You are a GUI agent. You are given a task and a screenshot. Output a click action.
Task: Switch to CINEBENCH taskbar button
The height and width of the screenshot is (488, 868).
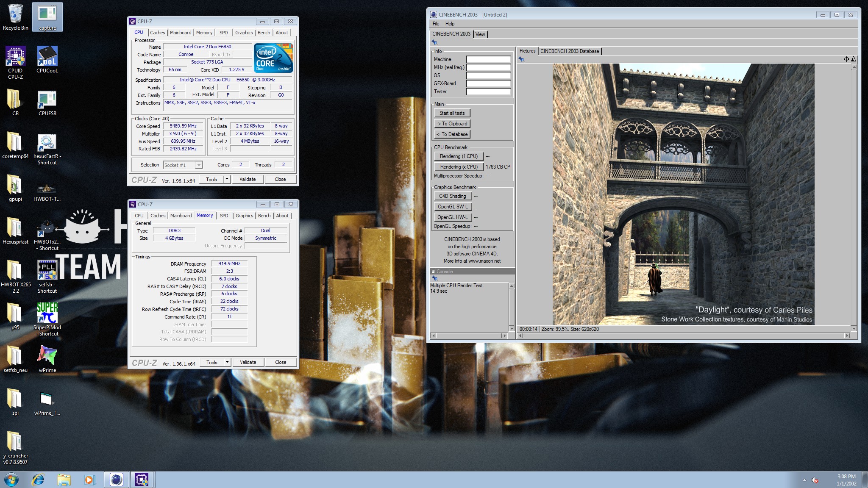[116, 480]
